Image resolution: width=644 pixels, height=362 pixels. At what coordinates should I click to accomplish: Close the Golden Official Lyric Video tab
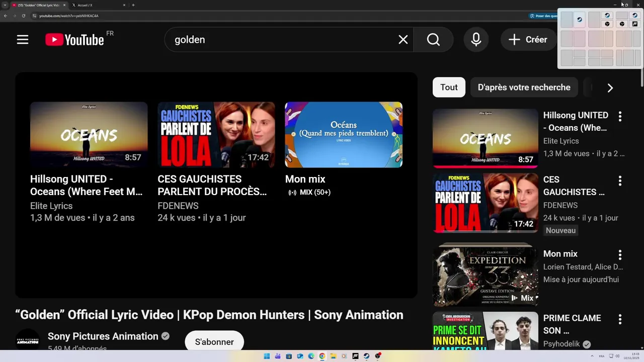click(x=64, y=5)
